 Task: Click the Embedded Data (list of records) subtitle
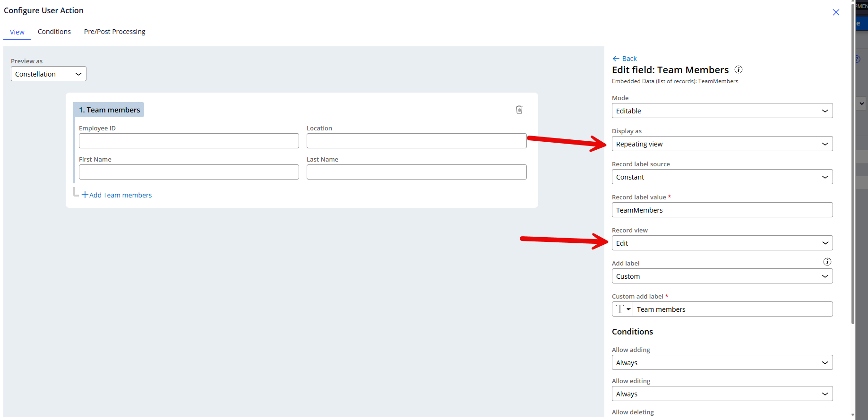coord(675,81)
